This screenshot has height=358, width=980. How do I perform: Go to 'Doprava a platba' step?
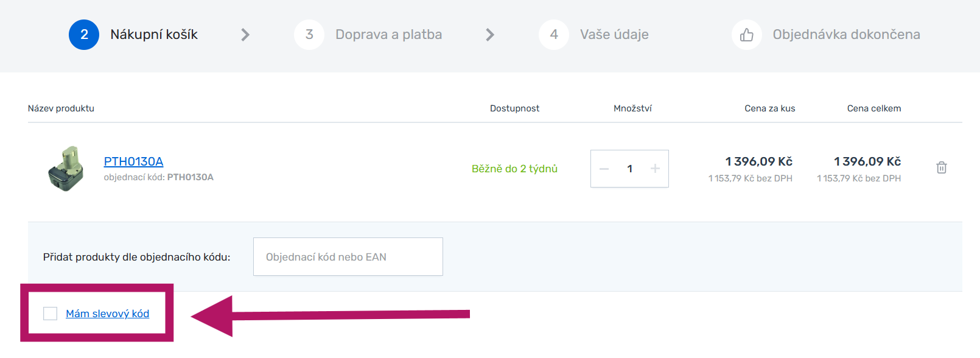[388, 35]
